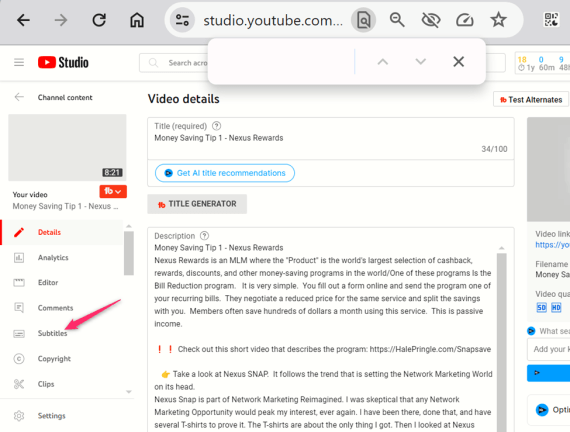The image size is (570, 432).
Task: Click the search across channel box
Action: pos(174,63)
